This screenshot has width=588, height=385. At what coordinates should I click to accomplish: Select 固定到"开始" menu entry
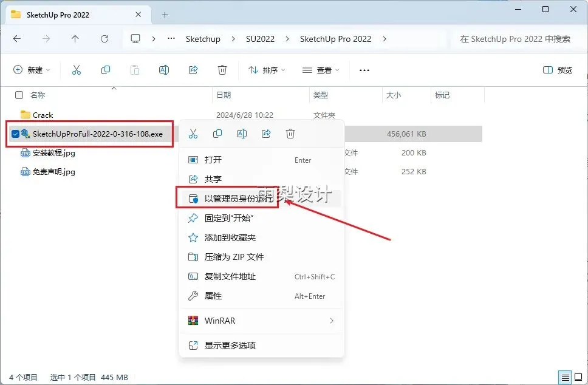click(261, 218)
